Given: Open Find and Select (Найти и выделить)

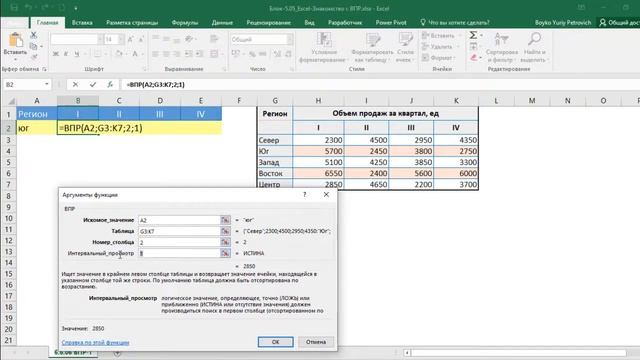Looking at the screenshot, I should click(534, 48).
